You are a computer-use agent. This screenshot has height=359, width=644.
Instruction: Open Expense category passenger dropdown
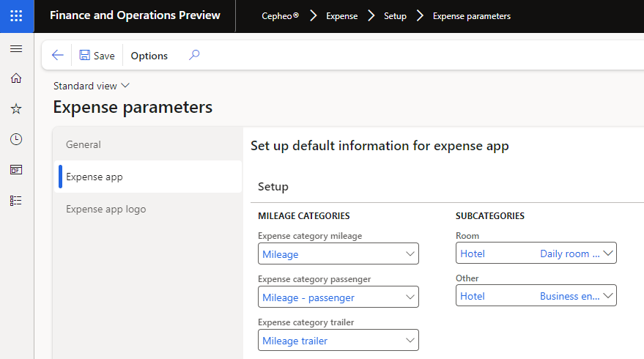410,297
